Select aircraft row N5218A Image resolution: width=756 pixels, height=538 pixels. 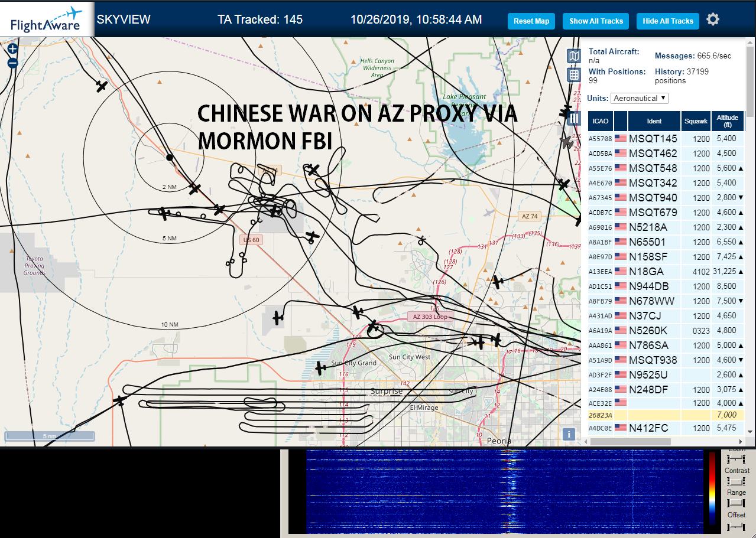tap(666, 227)
